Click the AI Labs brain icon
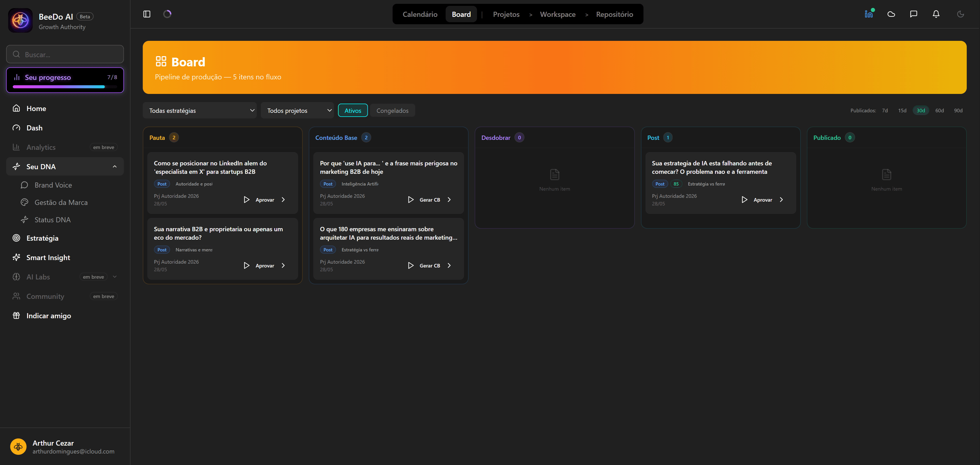This screenshot has height=465, width=980. [x=16, y=277]
